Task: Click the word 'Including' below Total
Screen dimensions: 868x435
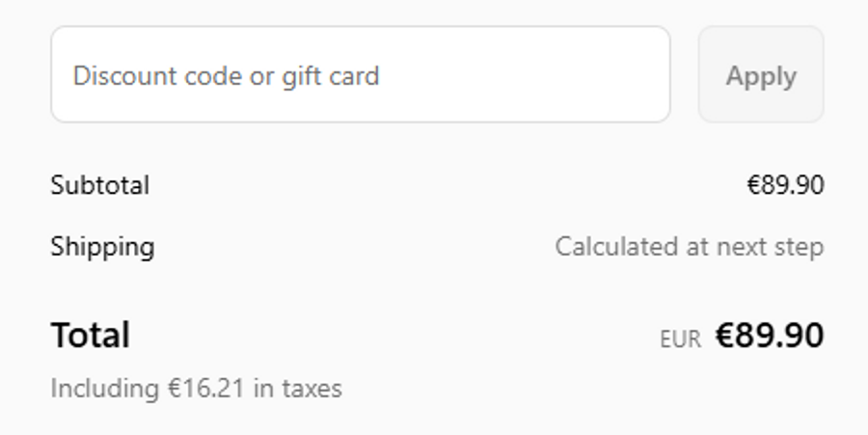Action: click(104, 389)
